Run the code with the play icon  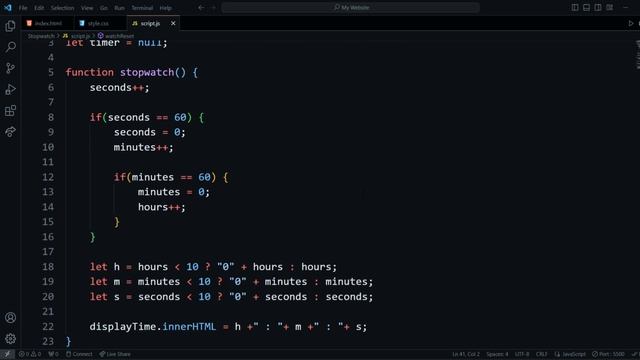[x=631, y=23]
